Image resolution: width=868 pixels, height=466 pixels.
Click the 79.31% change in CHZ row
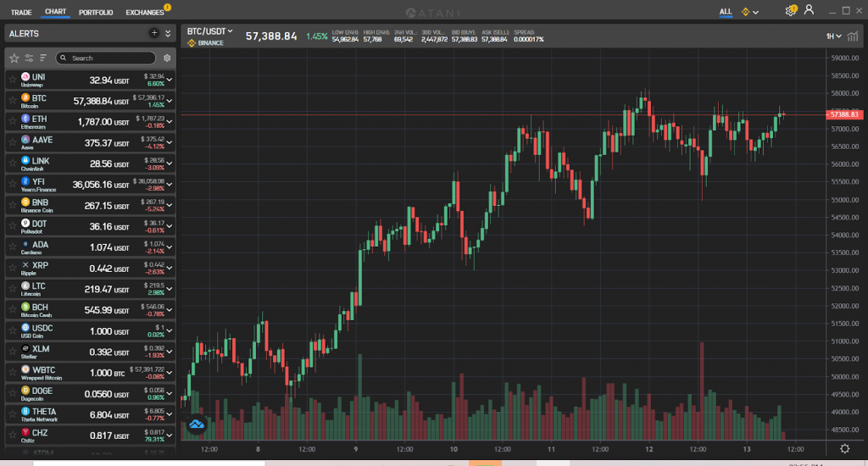154,440
